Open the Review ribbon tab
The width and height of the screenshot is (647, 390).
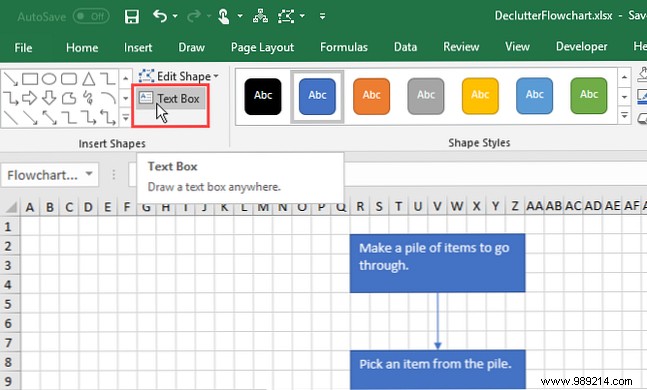click(x=461, y=47)
